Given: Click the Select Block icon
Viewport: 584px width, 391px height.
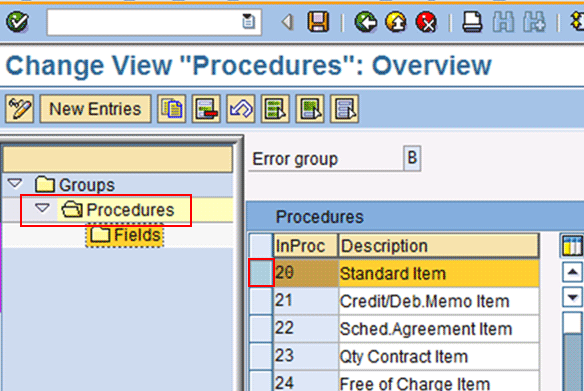Looking at the screenshot, I should pyautogui.click(x=310, y=109).
